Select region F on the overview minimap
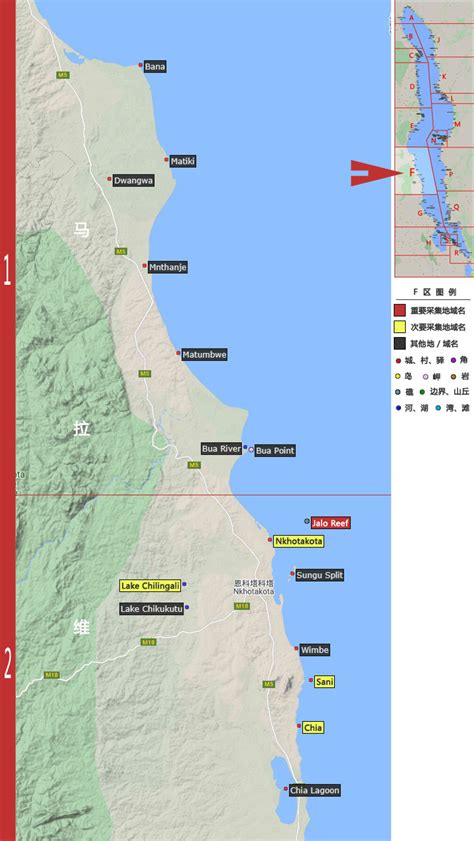The height and width of the screenshot is (841, 474). 411,172
